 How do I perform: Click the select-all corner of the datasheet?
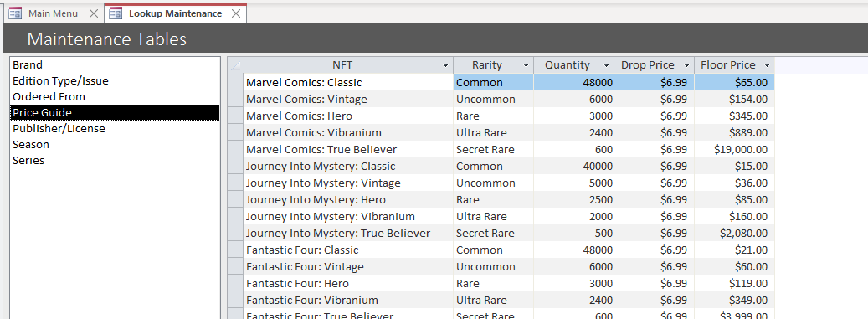point(235,64)
